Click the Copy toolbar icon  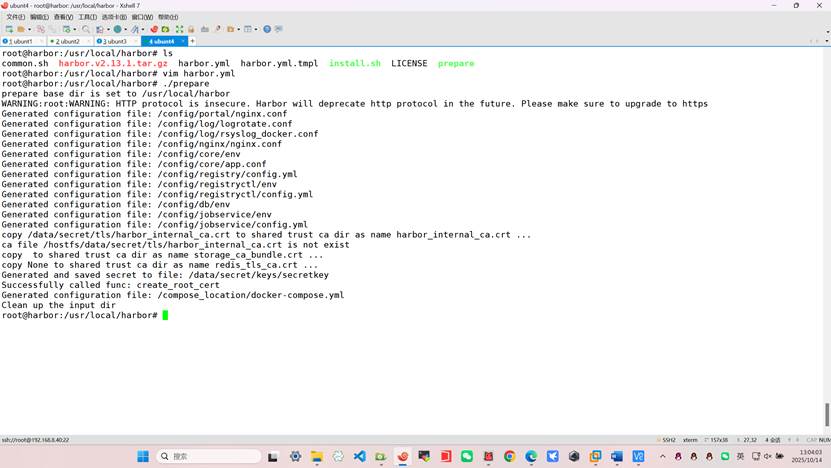(41, 29)
